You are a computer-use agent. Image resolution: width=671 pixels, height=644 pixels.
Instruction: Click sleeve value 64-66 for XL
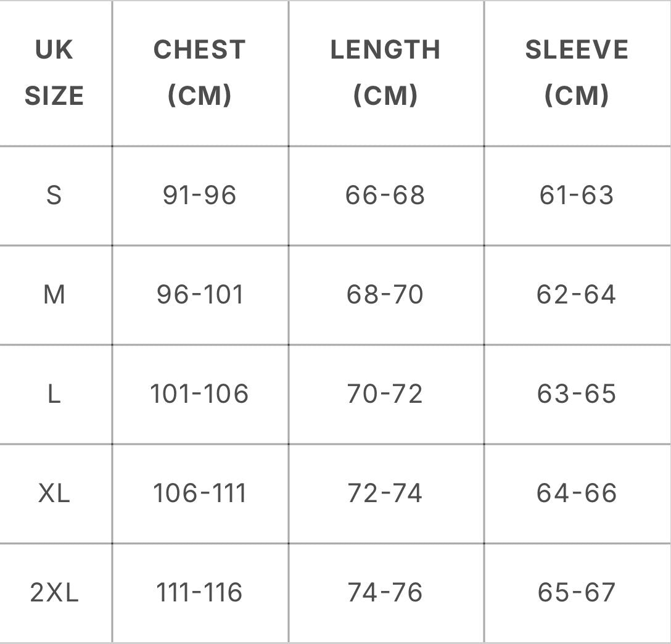pyautogui.click(x=577, y=493)
